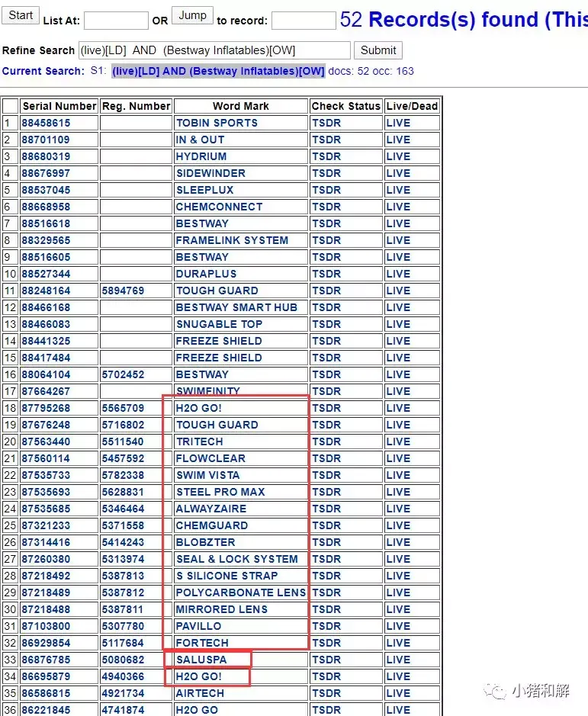Open the TRITECH word mark

coord(200,442)
